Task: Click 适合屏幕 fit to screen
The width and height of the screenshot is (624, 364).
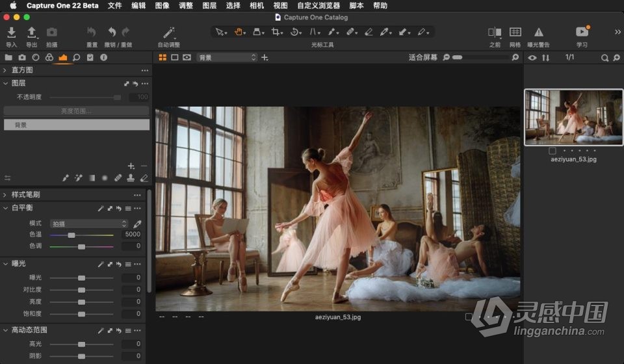Action: coord(422,58)
